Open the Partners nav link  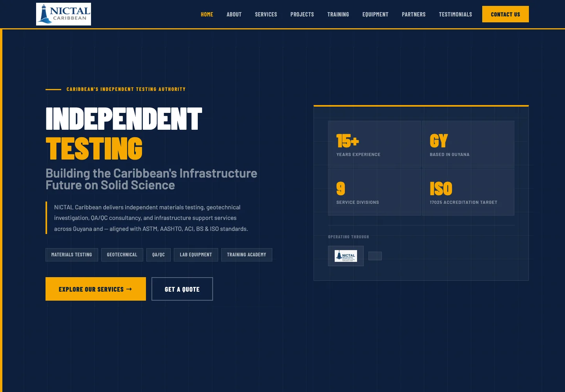[x=414, y=15]
